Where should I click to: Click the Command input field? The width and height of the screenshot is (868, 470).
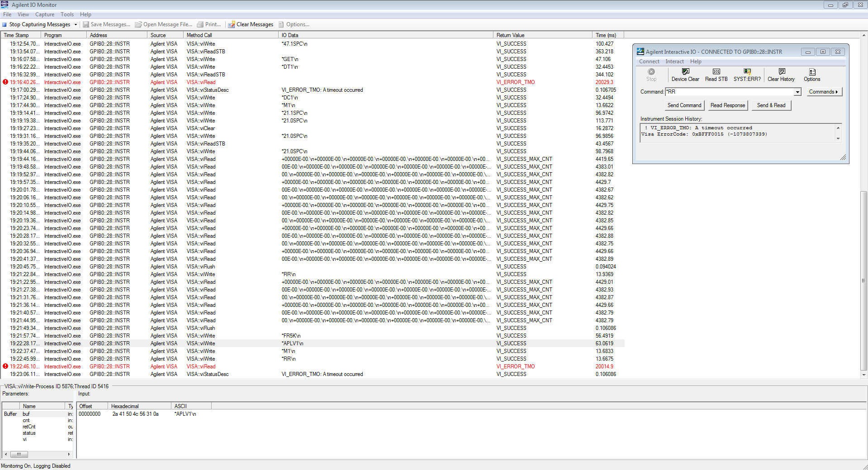point(730,92)
